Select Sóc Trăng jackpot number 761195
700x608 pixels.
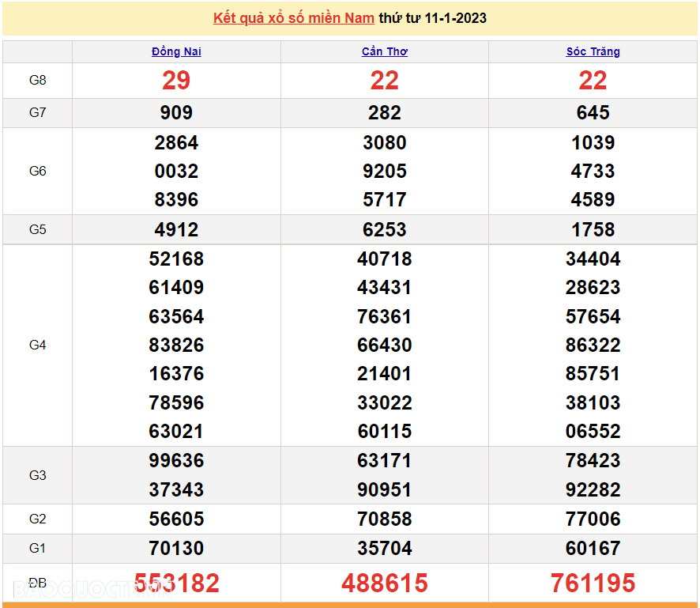click(593, 583)
